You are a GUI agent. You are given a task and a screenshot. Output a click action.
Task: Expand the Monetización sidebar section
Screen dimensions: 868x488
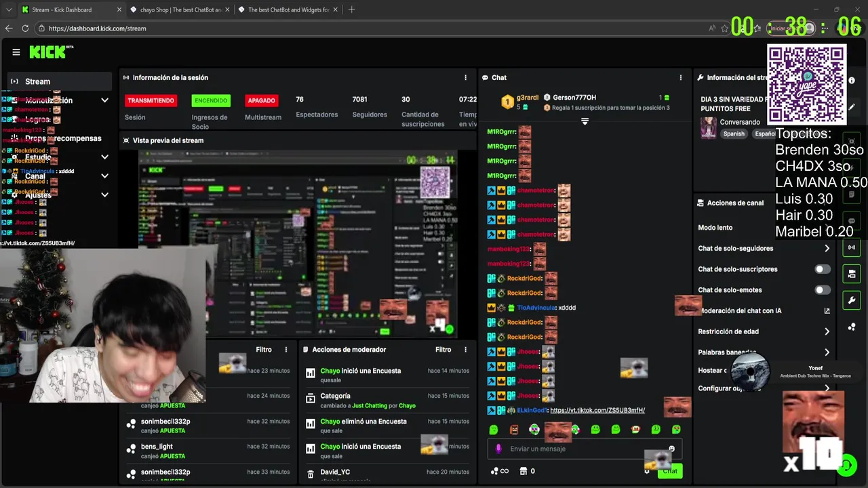coord(104,100)
